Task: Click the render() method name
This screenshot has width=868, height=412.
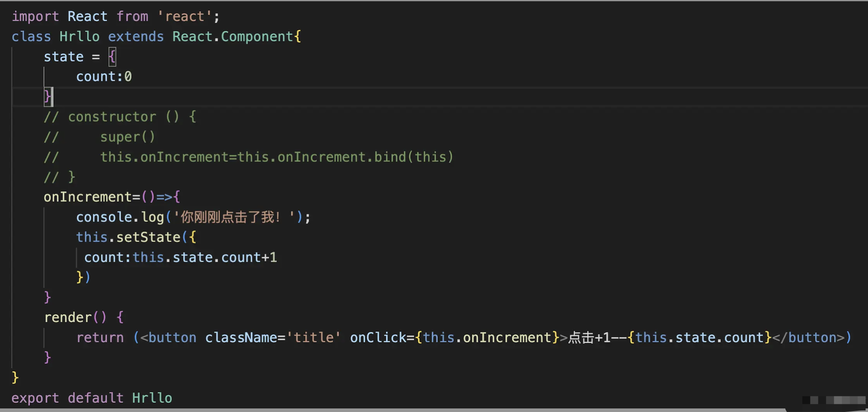Action: click(x=68, y=318)
